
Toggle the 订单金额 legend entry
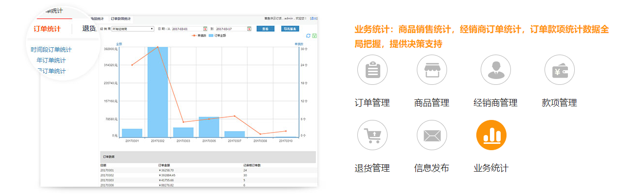pyautogui.click(x=216, y=36)
